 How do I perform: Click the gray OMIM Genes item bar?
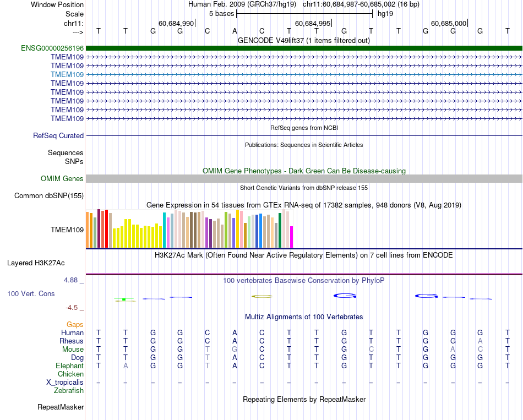[x=304, y=178]
